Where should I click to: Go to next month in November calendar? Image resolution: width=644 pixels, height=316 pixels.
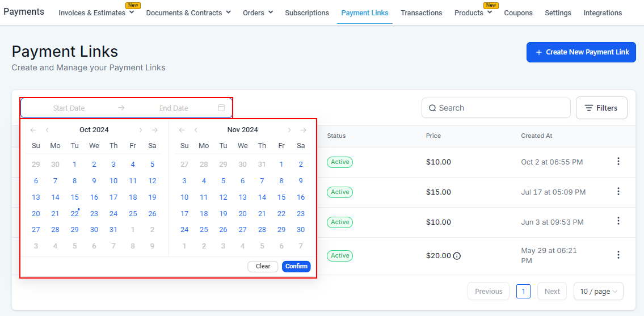pyautogui.click(x=289, y=130)
